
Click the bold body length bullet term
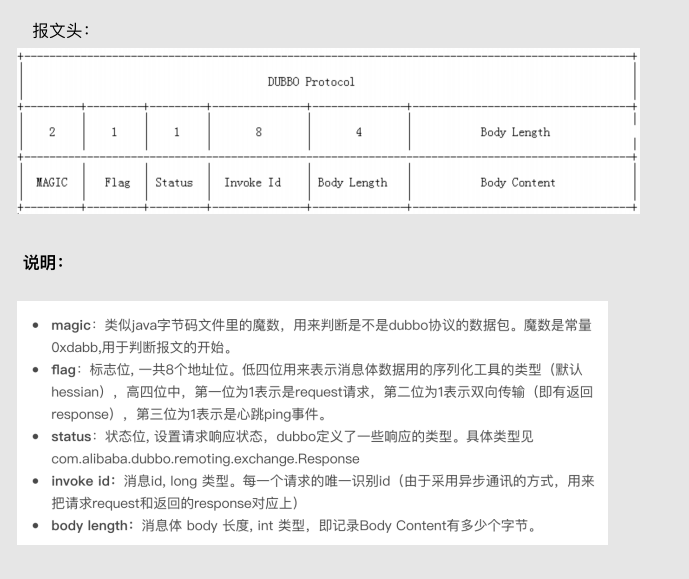(89, 525)
